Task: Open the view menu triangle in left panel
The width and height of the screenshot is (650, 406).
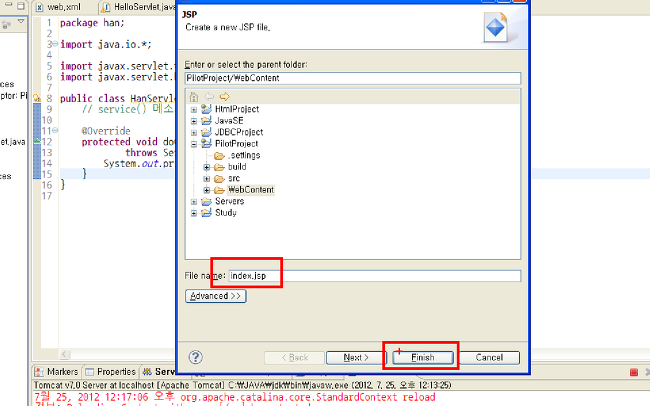Action: tap(21, 22)
